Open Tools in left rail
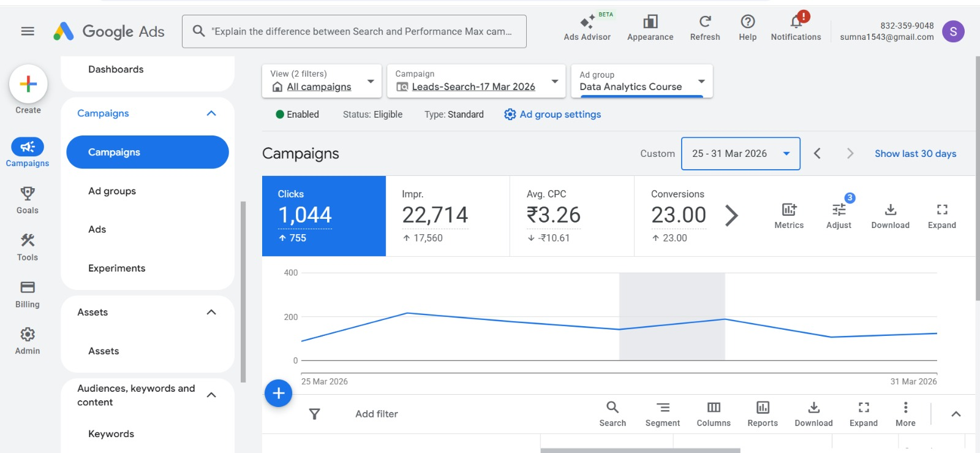The height and width of the screenshot is (453, 980). coord(28,247)
